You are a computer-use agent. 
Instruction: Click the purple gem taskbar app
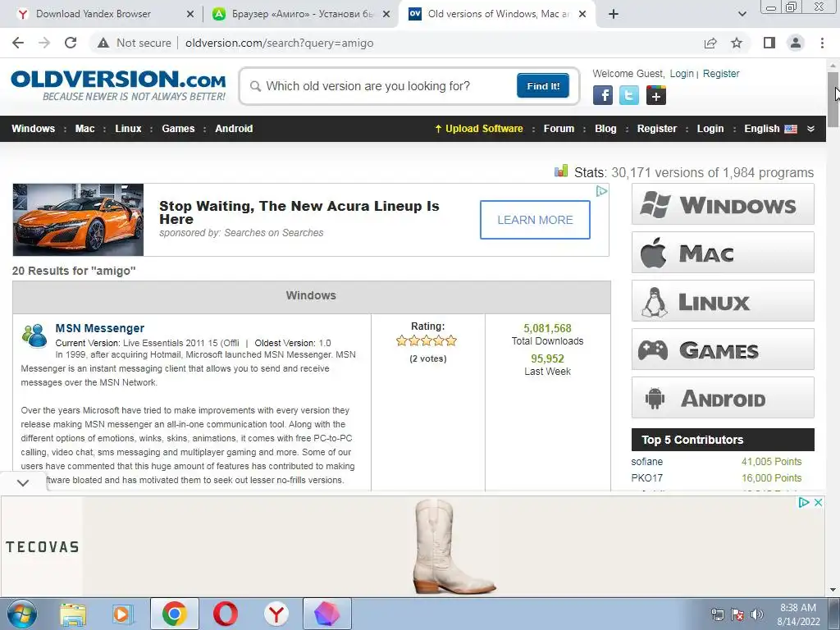pos(327,614)
